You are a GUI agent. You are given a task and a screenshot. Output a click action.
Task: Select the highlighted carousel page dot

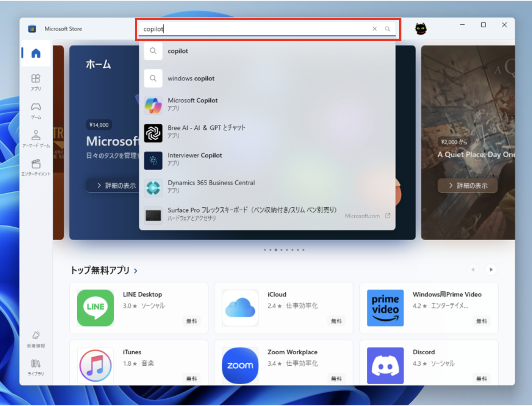276,250
